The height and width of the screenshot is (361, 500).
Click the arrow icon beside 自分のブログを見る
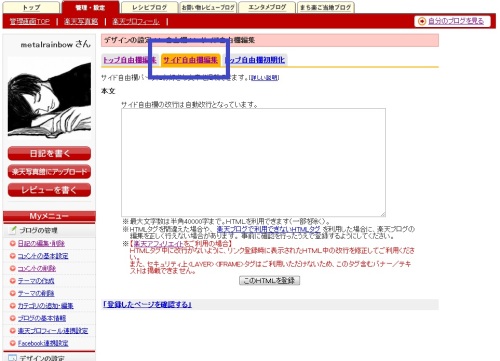point(422,21)
